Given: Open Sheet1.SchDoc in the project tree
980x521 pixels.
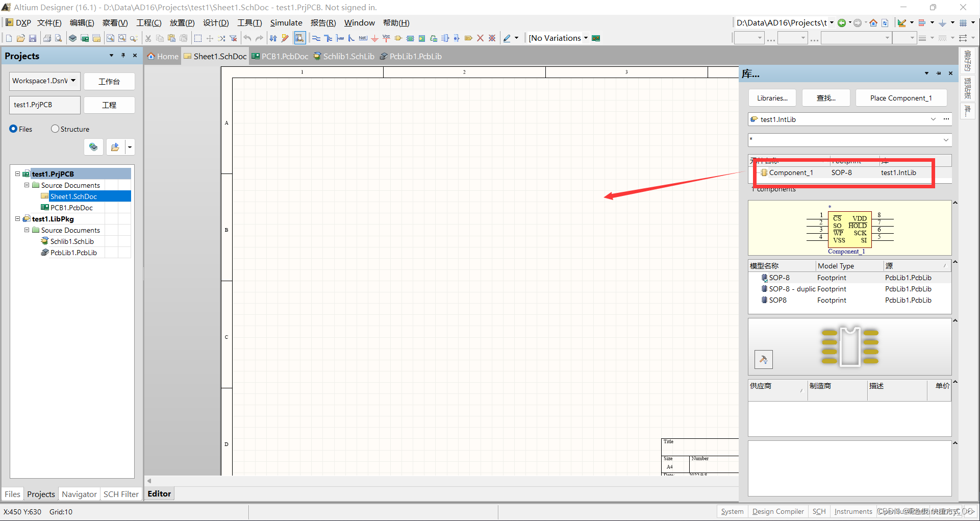Looking at the screenshot, I should pyautogui.click(x=73, y=196).
